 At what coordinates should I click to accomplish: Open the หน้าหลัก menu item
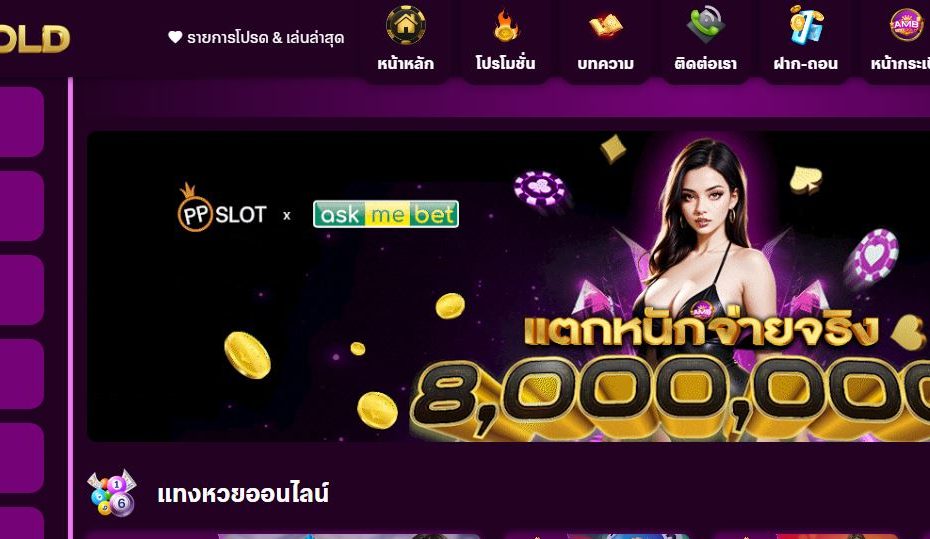tap(406, 63)
